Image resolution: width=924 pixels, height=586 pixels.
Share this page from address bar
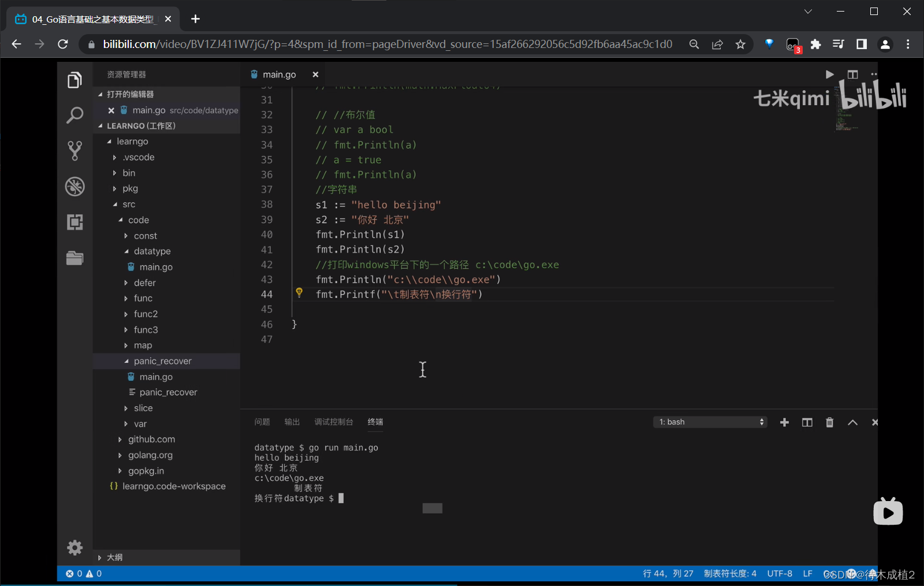[717, 44]
